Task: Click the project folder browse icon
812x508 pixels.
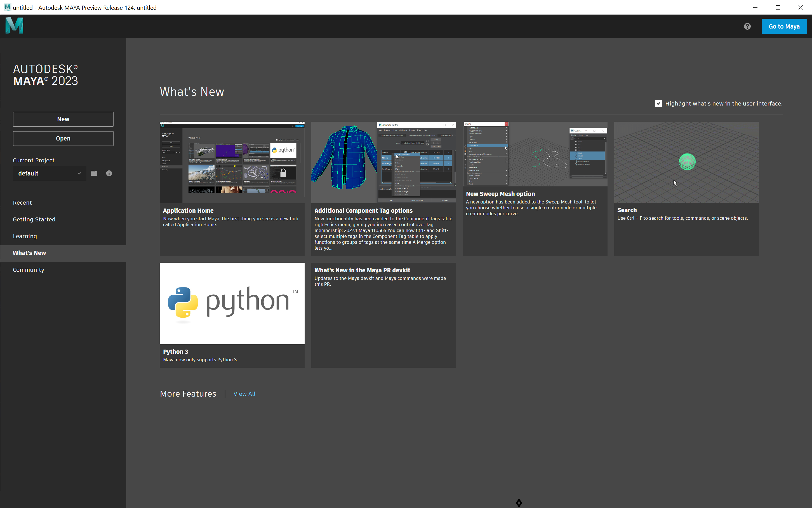Action: [x=94, y=173]
